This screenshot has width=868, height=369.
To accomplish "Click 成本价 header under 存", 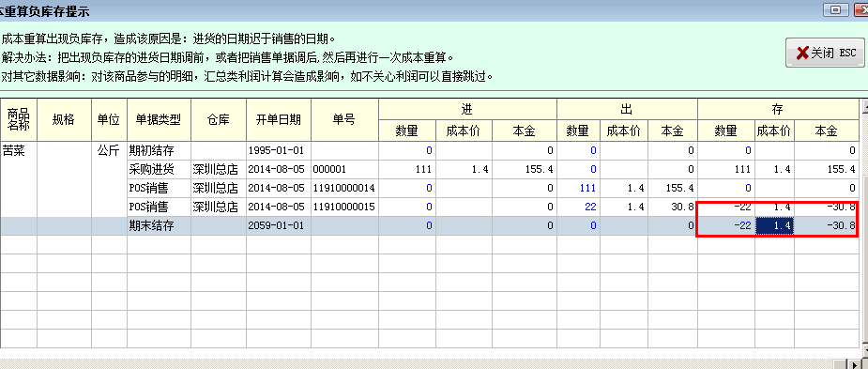I will (x=774, y=131).
